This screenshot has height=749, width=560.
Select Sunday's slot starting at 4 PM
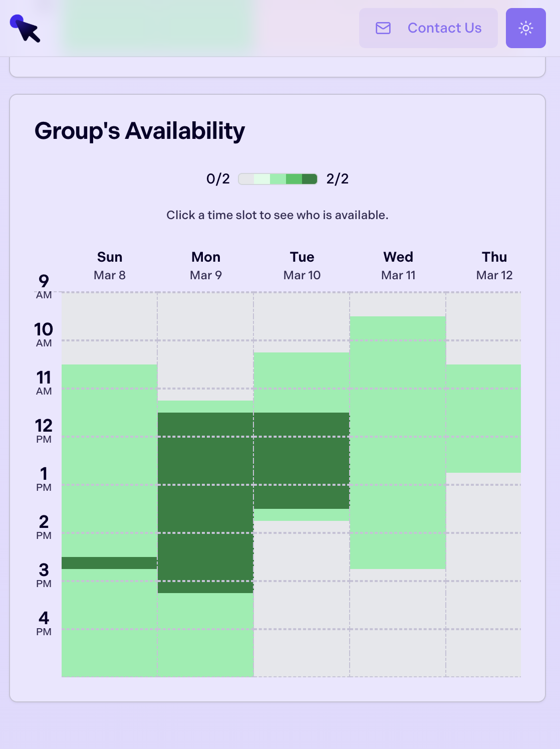click(x=109, y=653)
